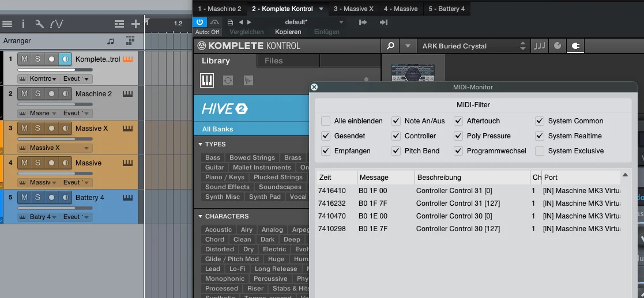
Task: Click the plug-in view icon in Komplete Kontrol header
Action: [x=575, y=46]
